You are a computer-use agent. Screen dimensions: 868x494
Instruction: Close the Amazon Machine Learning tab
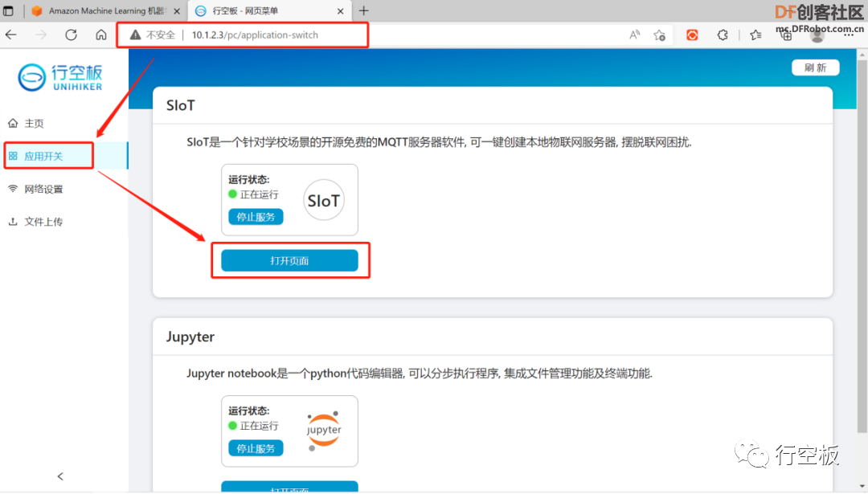point(177,11)
